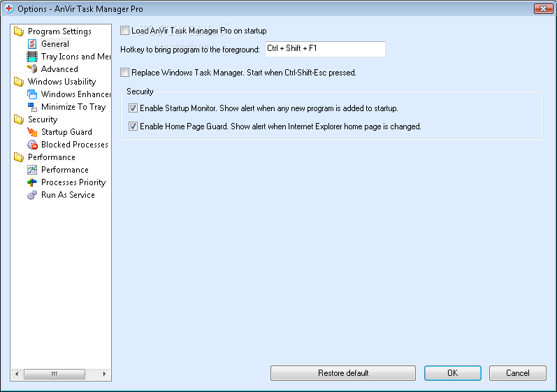This screenshot has height=392, width=557.
Task: Click the Program Settings folder icon
Action: [x=19, y=31]
